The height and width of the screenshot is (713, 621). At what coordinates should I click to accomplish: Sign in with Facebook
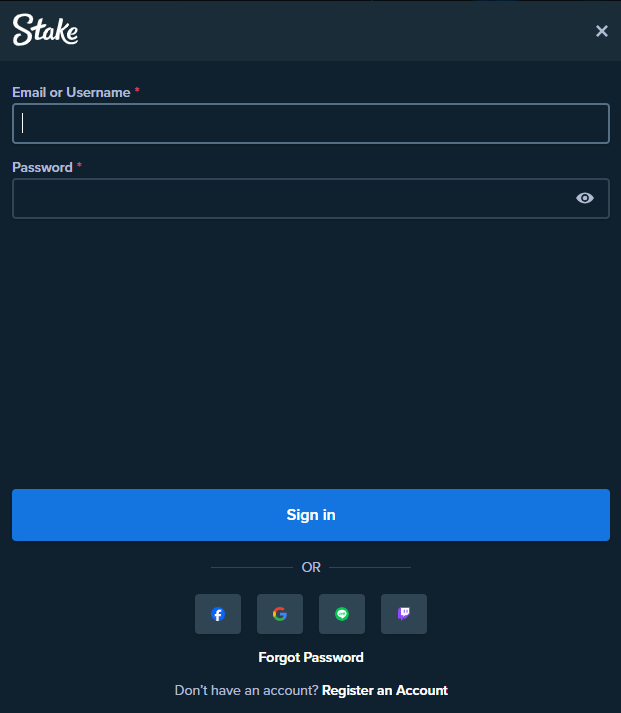tap(218, 614)
